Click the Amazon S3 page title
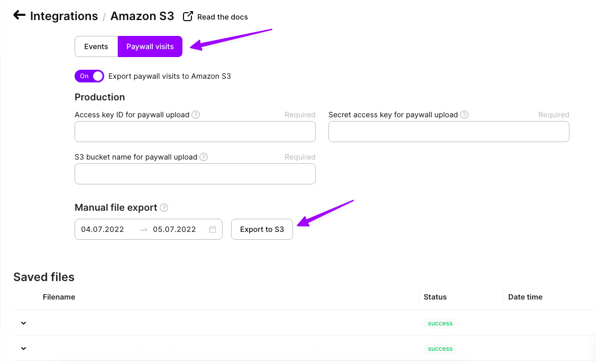Screen dimensions: 596x364 coord(142,16)
